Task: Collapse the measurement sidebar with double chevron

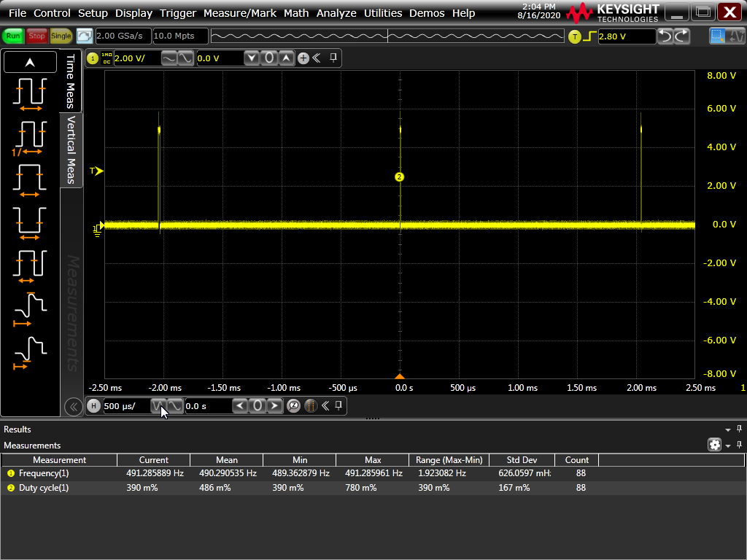Action: 72,406
